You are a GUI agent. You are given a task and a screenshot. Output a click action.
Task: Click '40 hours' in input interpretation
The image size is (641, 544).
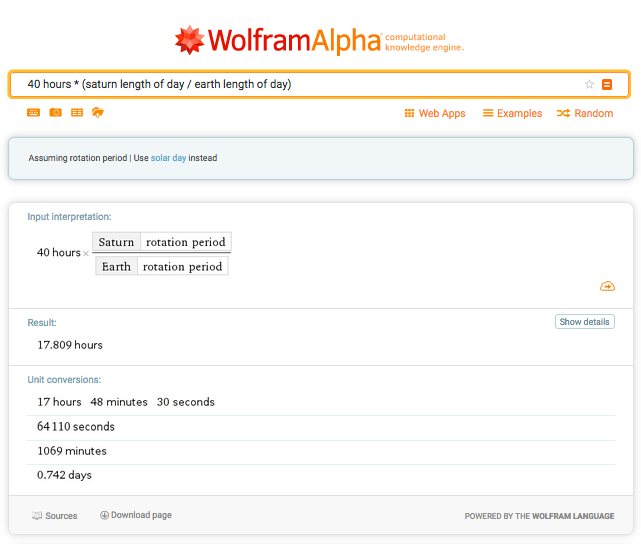click(59, 253)
